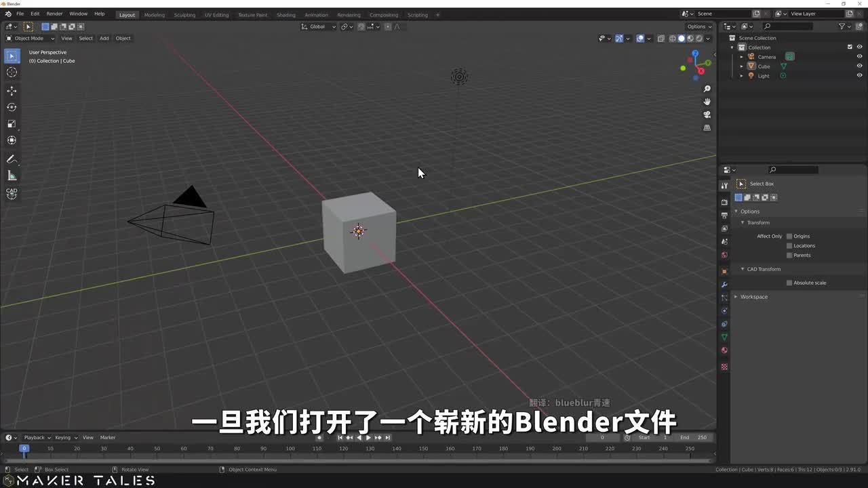The width and height of the screenshot is (868, 488).
Task: Open the Render menu
Action: [x=54, y=14]
